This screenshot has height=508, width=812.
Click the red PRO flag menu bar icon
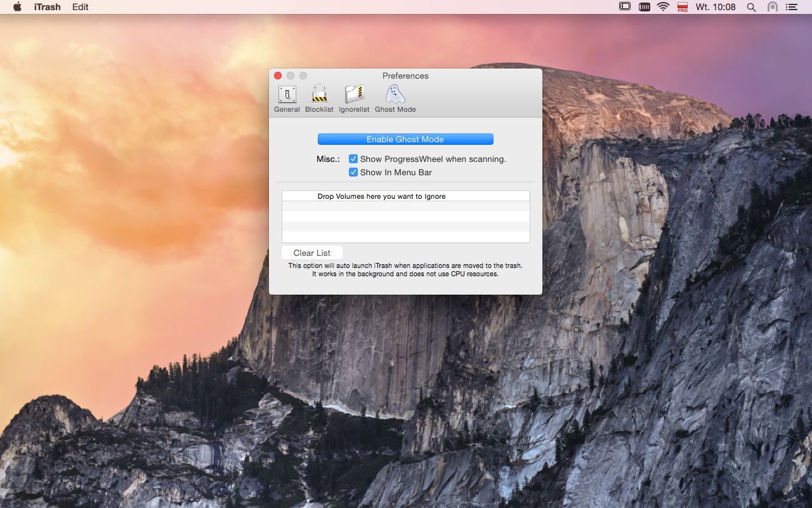pos(683,7)
